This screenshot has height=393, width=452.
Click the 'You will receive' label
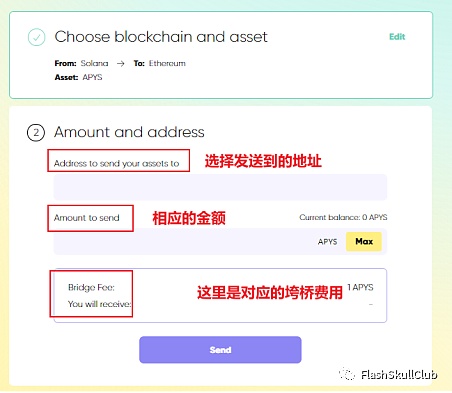click(100, 304)
